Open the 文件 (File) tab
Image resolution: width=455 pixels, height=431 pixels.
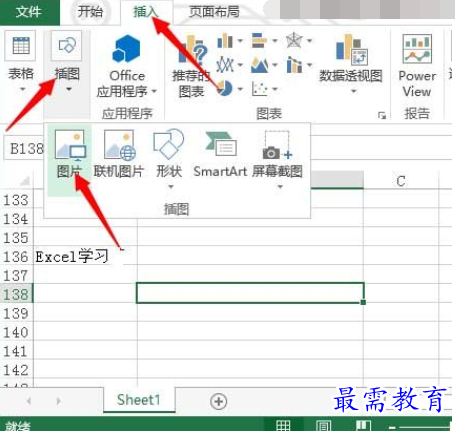[x=29, y=12]
